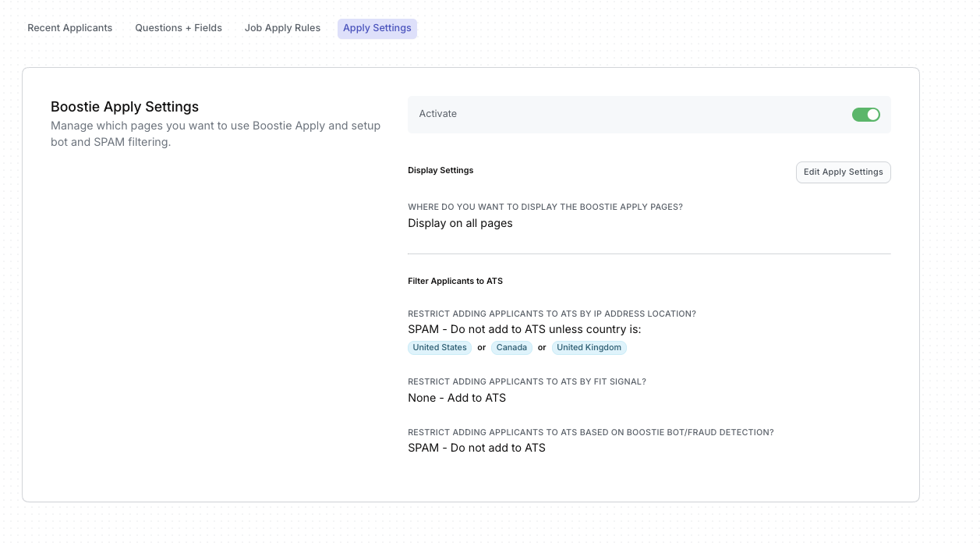The width and height of the screenshot is (980, 546).
Task: Click 'SPAM - Do not add to ATS unless country is' text
Action: point(524,329)
